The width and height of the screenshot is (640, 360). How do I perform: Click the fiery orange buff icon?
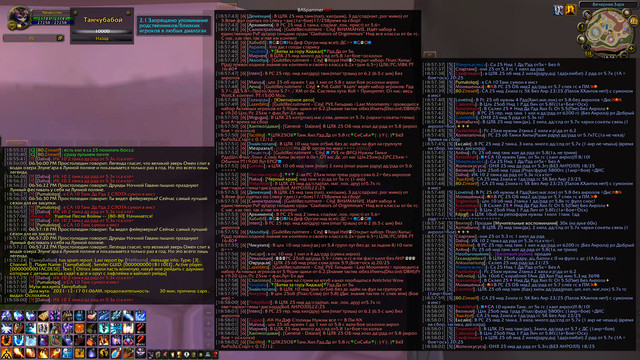[571, 10]
